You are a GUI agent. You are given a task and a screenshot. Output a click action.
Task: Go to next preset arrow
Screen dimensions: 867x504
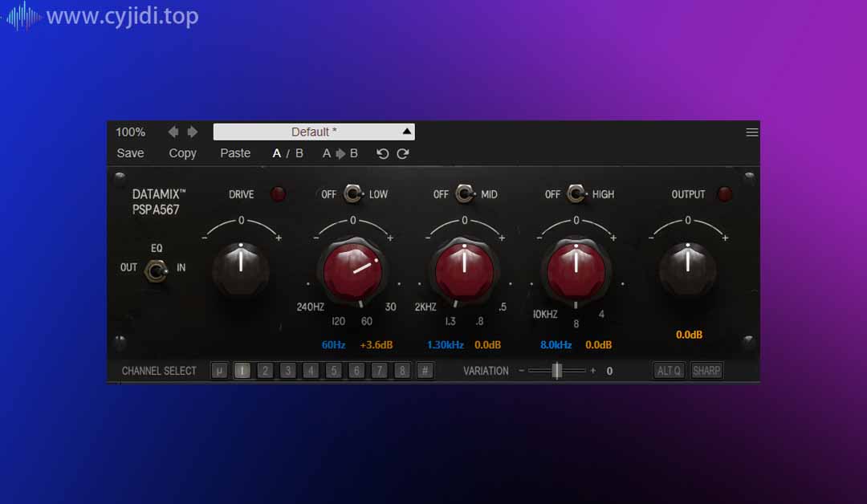193,132
